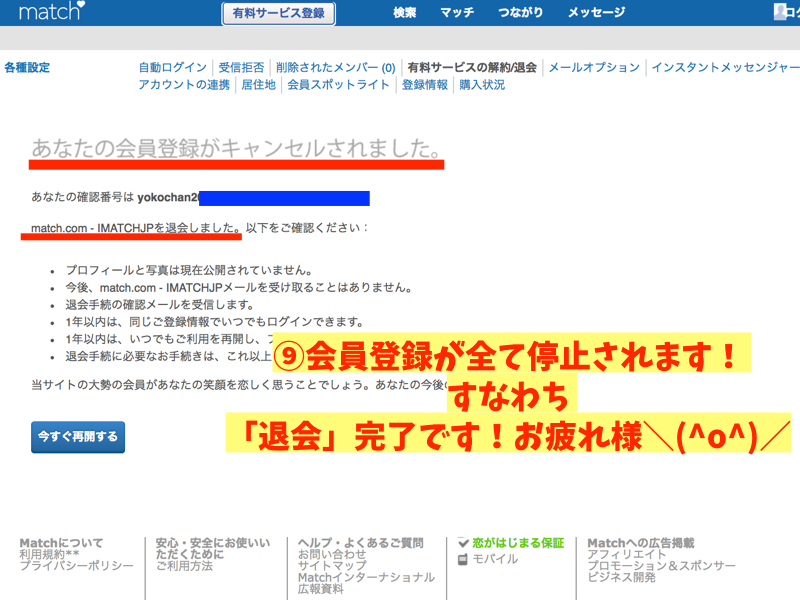The width and height of the screenshot is (800, 600).
Task: Click bullet about no longer receiving IMATCHJPメール
Action: pos(239,287)
